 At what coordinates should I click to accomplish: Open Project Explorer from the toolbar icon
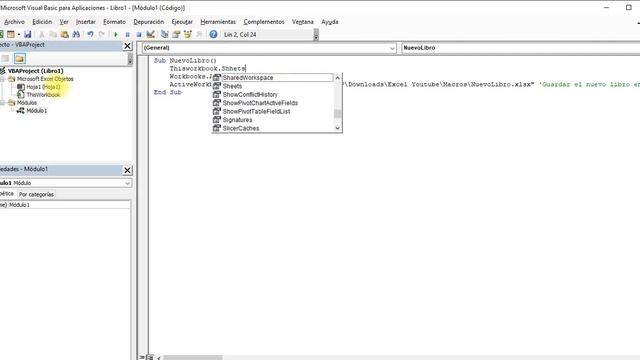[164, 35]
